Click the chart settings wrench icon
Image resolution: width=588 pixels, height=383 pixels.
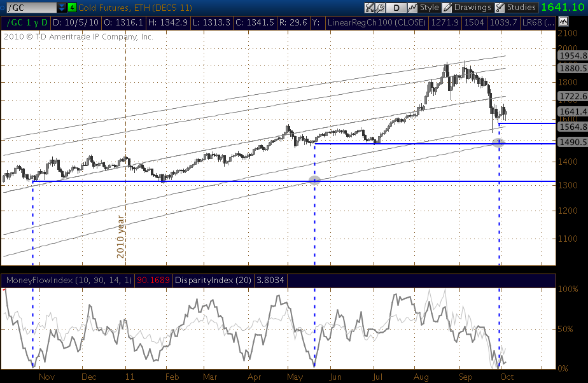(x=380, y=8)
